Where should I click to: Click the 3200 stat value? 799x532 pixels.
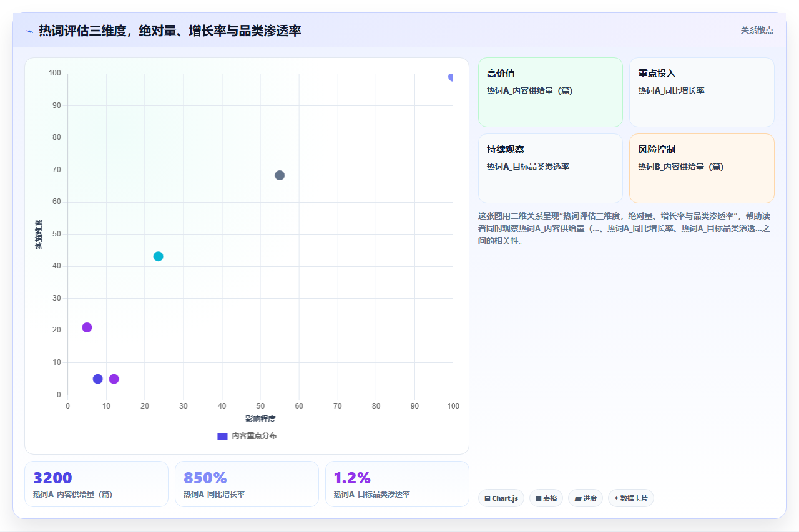tap(52, 478)
